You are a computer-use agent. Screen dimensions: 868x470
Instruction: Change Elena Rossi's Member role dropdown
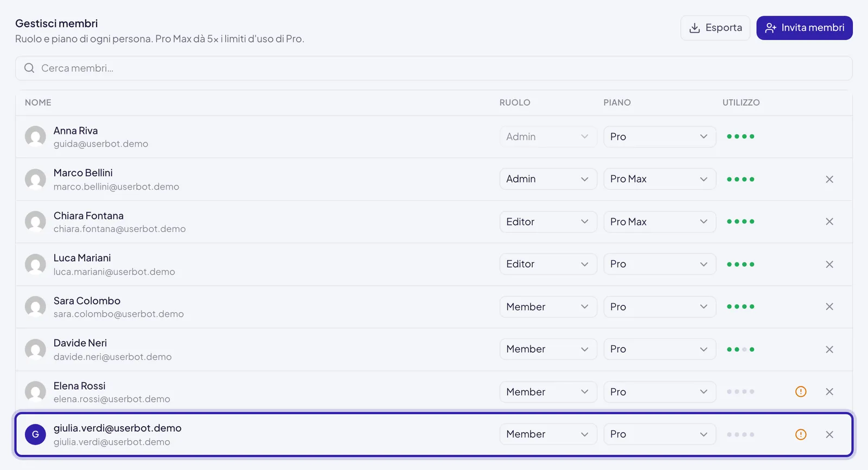[548, 392]
